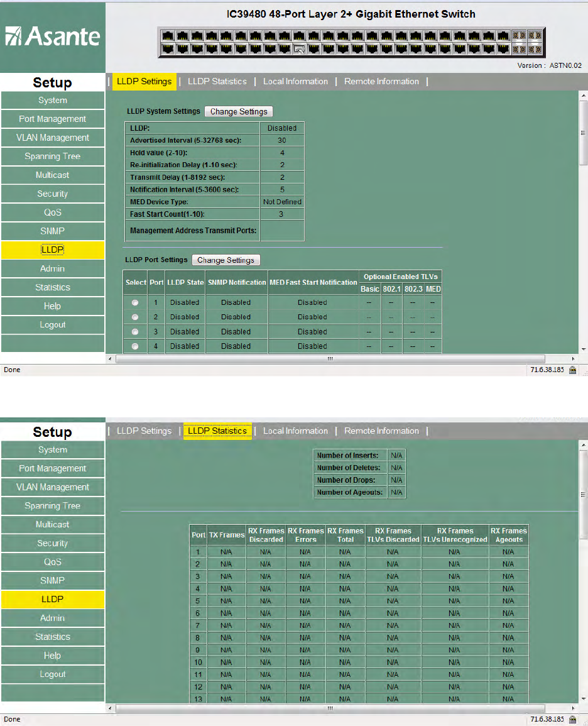The height and width of the screenshot is (726, 588).
Task: Click scroll-up arrow on LLDP Statistics page
Action: pos(584,445)
